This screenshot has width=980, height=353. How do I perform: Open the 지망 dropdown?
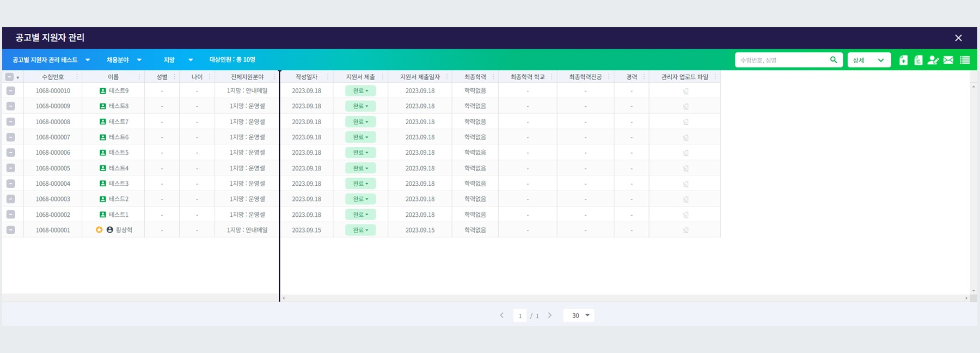click(x=178, y=60)
